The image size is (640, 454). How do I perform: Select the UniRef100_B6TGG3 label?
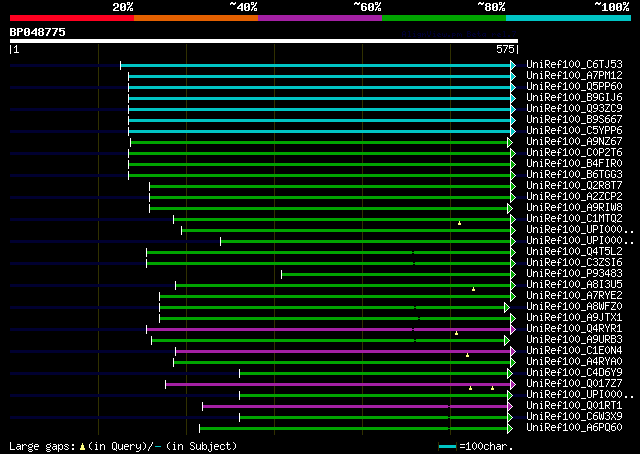pyautogui.click(x=574, y=174)
